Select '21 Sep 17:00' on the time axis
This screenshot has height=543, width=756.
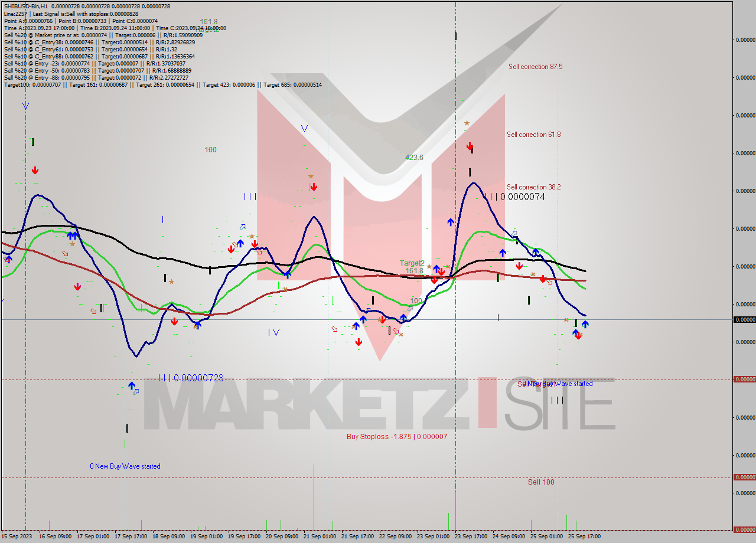click(x=357, y=537)
